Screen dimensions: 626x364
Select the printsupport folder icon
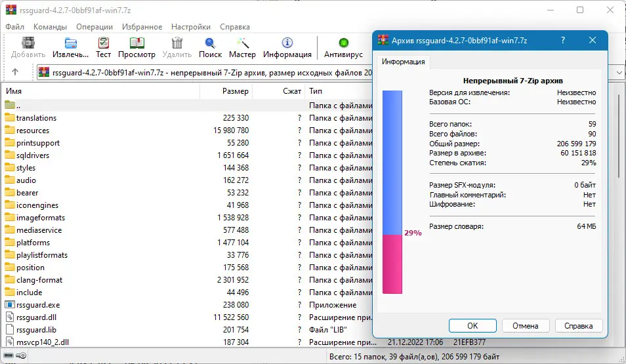point(10,142)
